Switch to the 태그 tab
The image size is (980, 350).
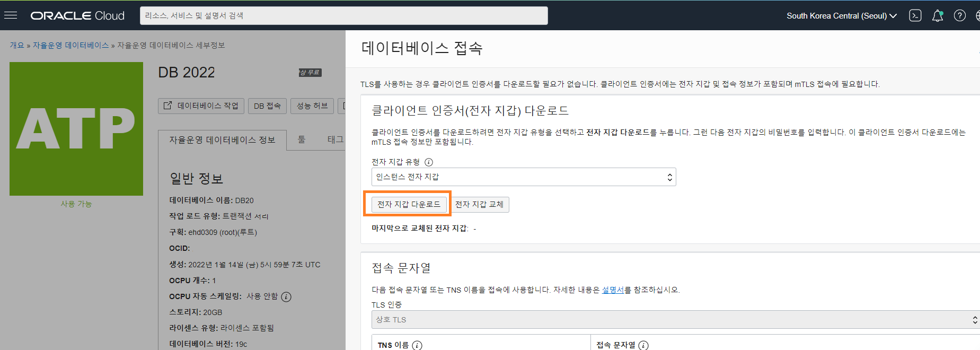point(335,139)
